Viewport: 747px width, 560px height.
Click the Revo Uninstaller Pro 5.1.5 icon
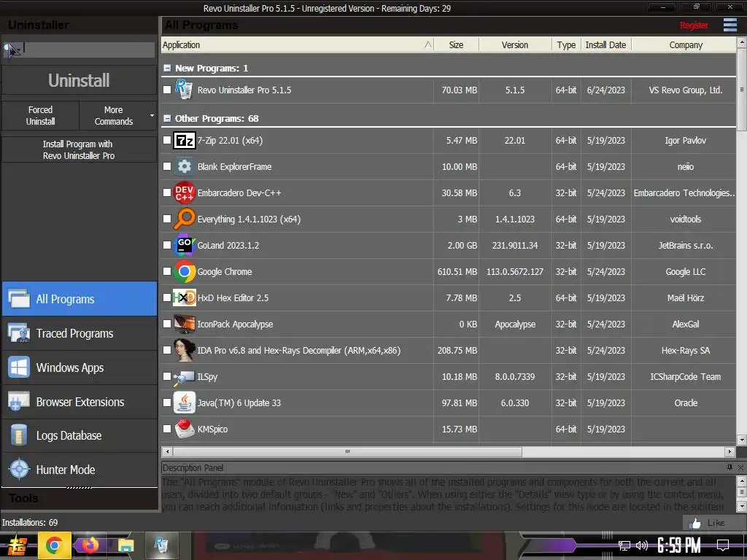(x=184, y=90)
